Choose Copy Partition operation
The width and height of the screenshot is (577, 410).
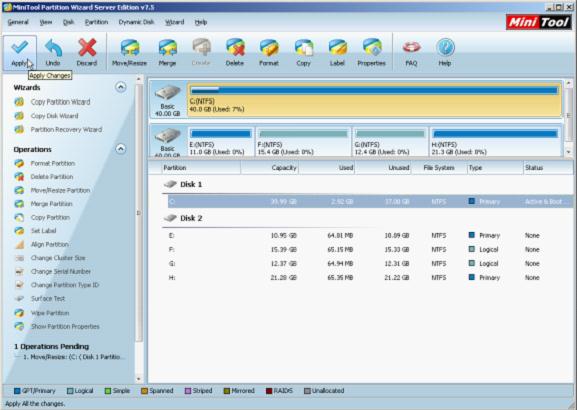(50, 218)
